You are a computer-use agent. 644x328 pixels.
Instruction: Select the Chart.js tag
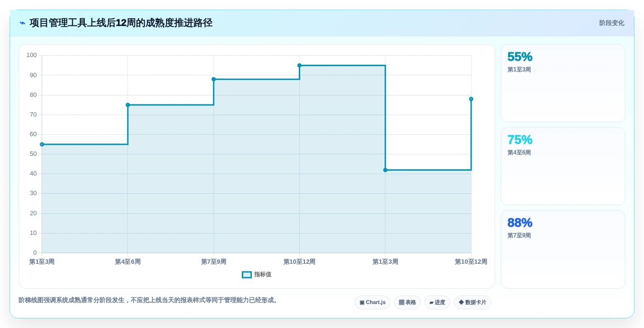pyautogui.click(x=373, y=303)
